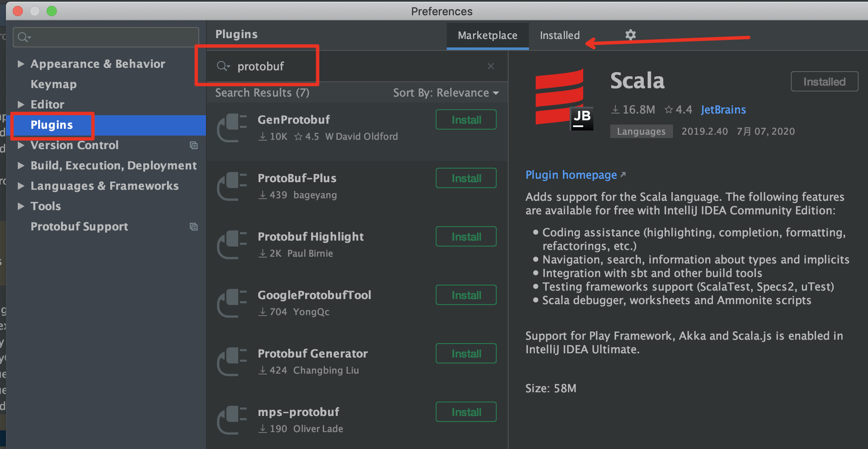
Task: Install the mps-protobuf plugin
Action: (x=466, y=412)
